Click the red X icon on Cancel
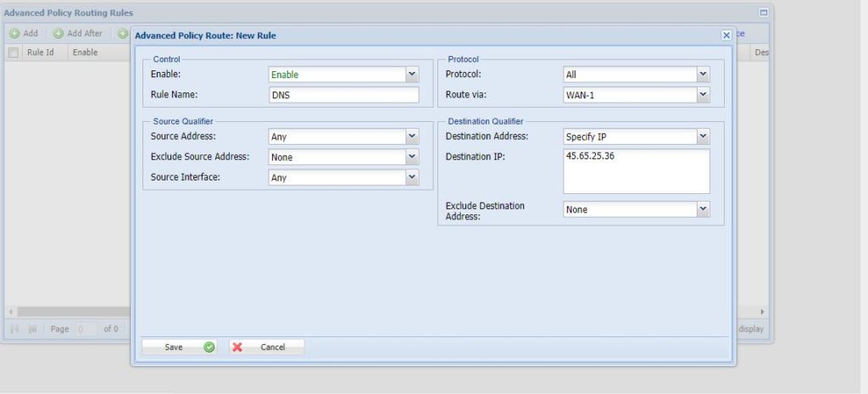 point(237,347)
